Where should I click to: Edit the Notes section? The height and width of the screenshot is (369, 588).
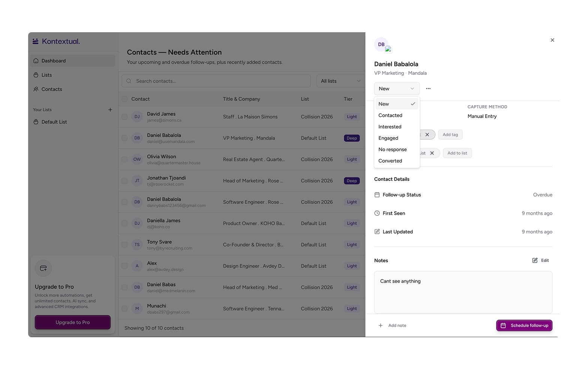541,261
